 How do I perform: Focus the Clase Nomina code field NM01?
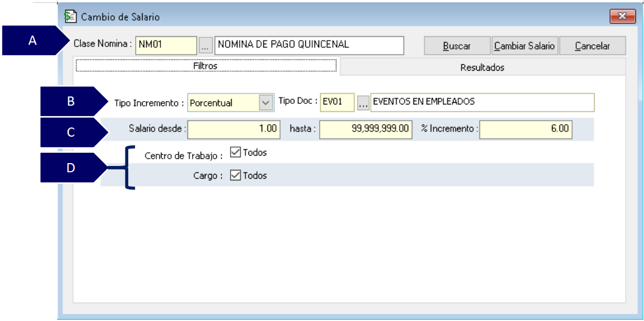166,45
